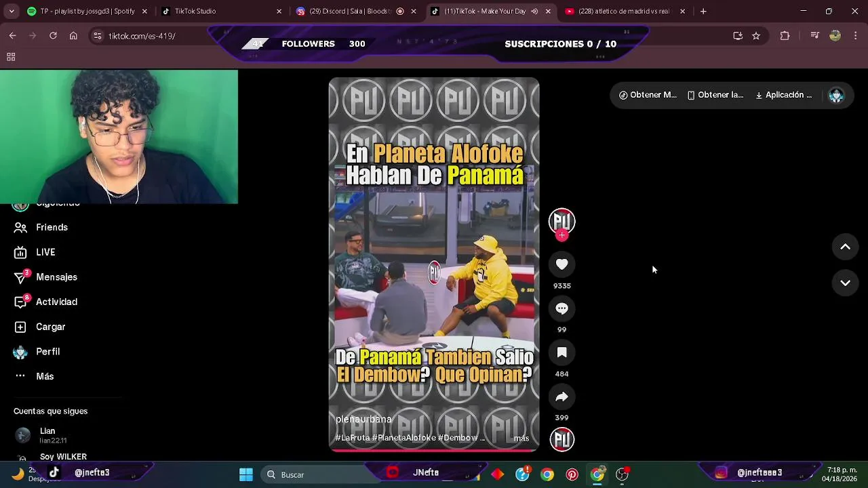Click the video progress bar

coord(434,450)
